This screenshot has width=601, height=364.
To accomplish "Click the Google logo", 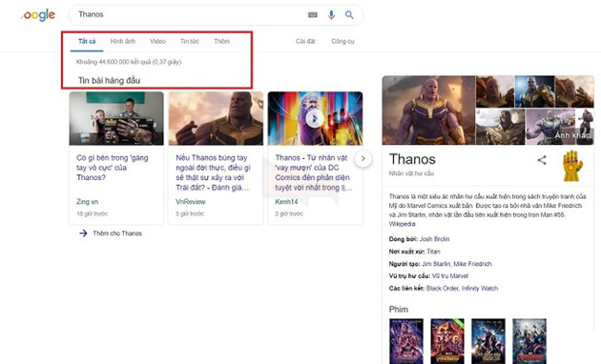I will click(37, 15).
